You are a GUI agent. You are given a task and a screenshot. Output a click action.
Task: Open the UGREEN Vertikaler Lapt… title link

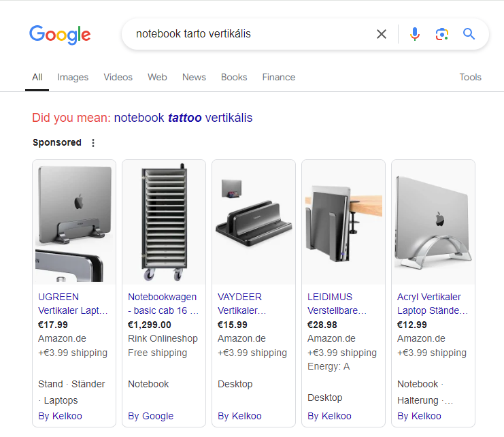pos(73,304)
